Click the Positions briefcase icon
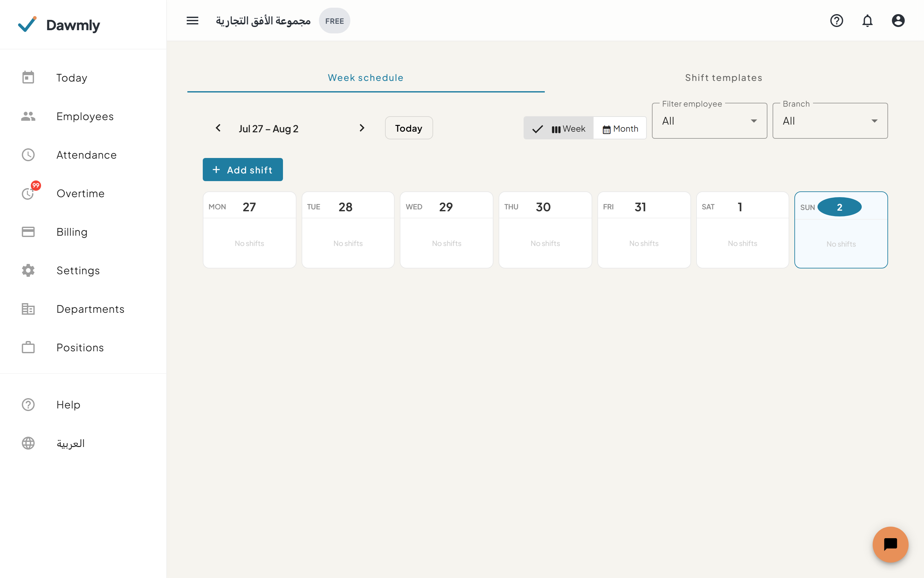Viewport: 924px width, 578px height. [28, 347]
